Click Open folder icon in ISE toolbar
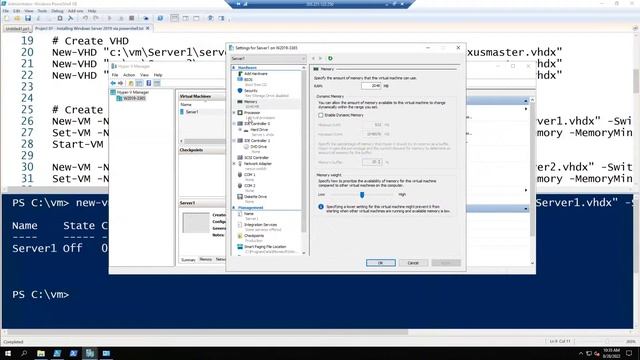640x360 pixels. click(x=17, y=18)
